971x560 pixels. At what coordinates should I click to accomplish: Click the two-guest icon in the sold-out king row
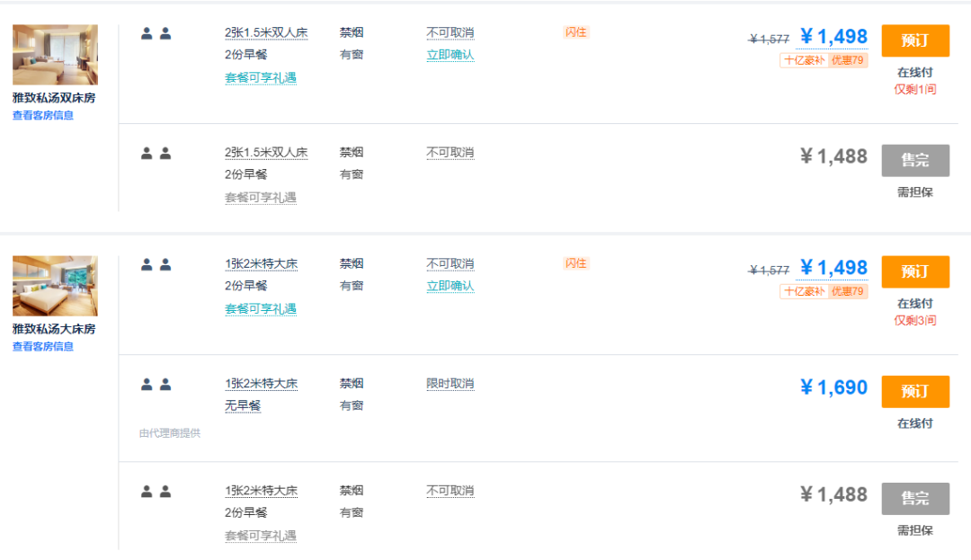(156, 492)
